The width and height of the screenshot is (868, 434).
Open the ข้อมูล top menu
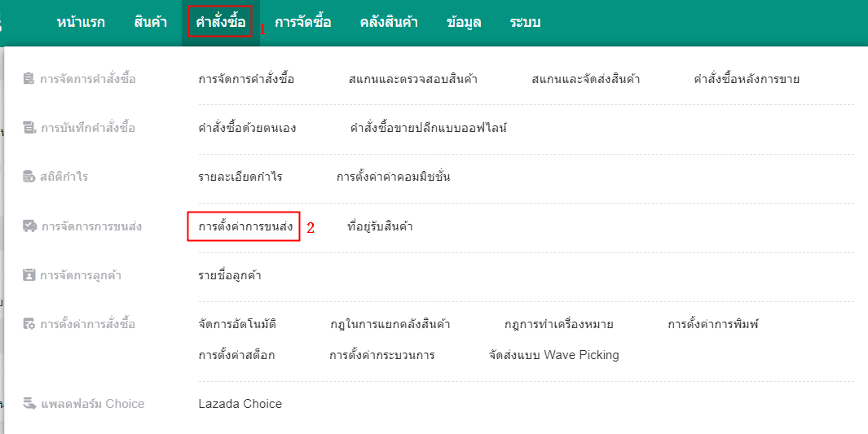(x=464, y=23)
